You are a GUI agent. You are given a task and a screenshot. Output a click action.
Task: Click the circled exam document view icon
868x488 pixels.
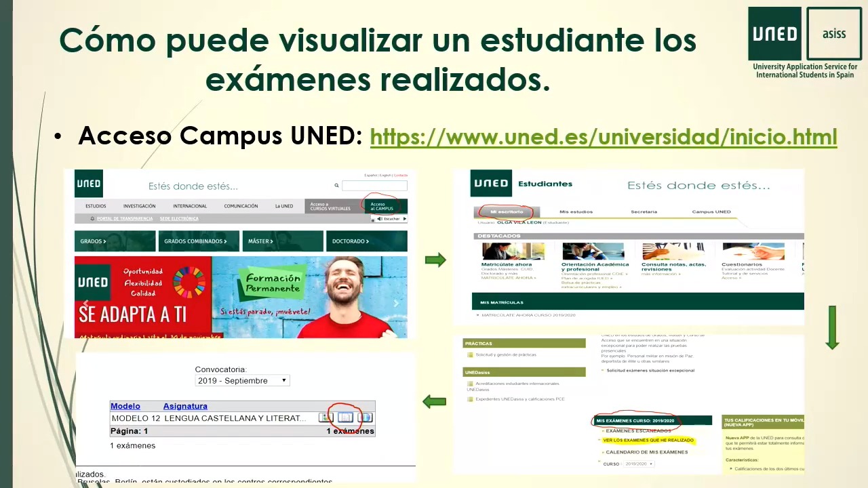coord(345,418)
